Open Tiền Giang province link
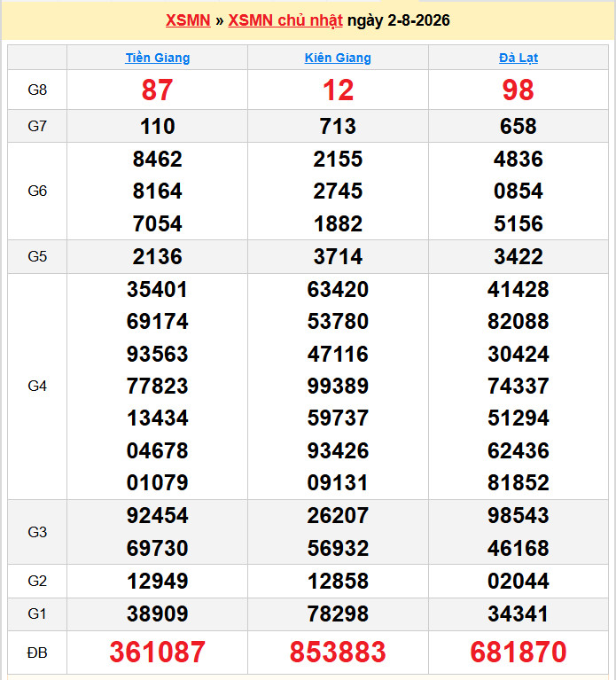The height and width of the screenshot is (680, 616). tap(158, 58)
